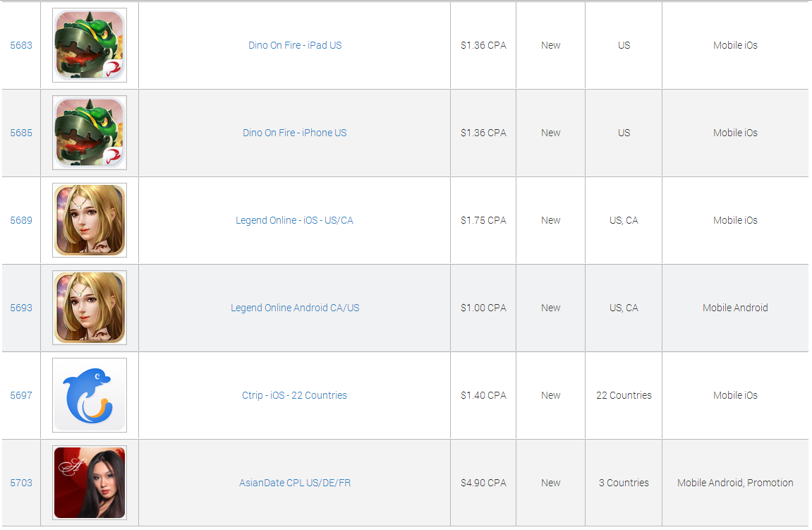Open the AsianDate CPL US/DE/FR offer
Image resolution: width=812 pixels, height=530 pixels.
point(295,483)
